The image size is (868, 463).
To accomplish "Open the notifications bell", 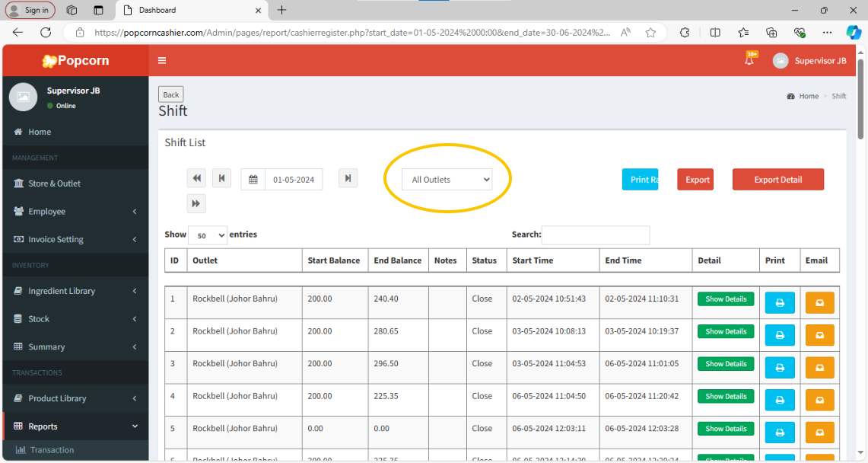I will click(749, 60).
